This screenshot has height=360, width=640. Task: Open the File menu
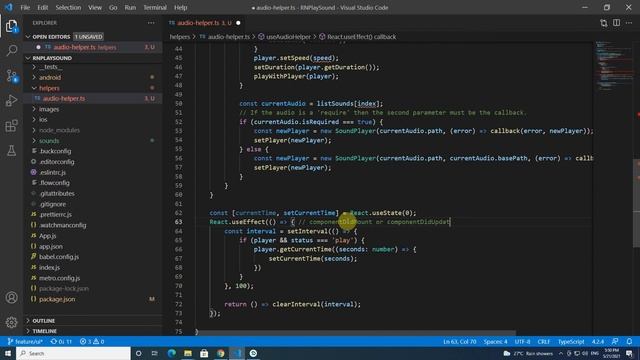[25, 7]
